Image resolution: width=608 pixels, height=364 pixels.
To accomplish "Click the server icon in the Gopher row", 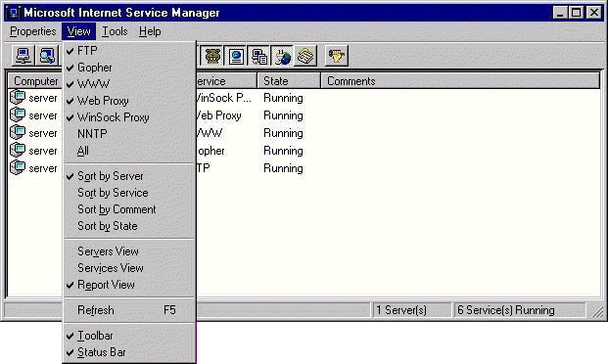I will (18, 151).
